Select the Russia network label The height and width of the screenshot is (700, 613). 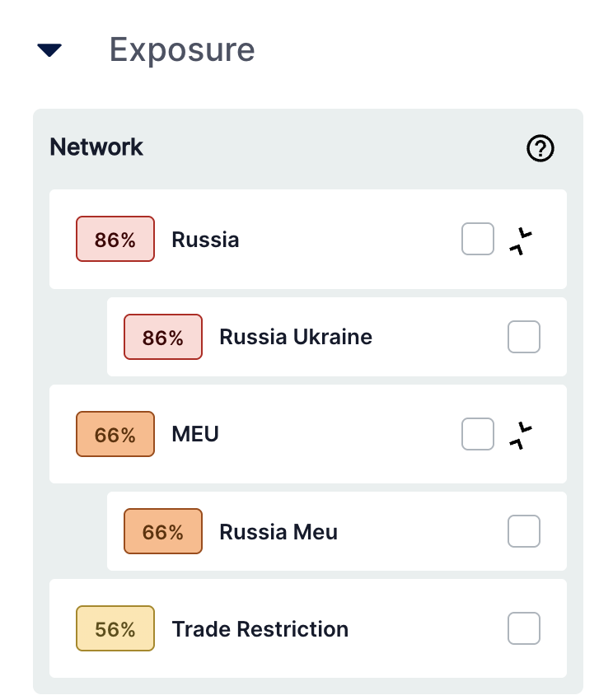point(205,240)
